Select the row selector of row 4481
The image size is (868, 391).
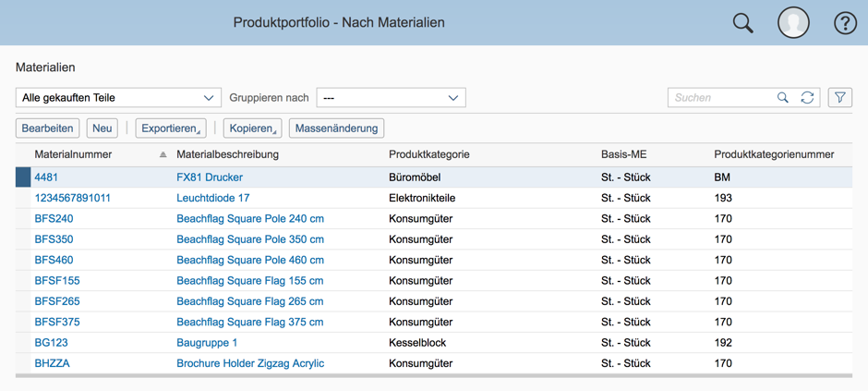pyautogui.click(x=23, y=177)
